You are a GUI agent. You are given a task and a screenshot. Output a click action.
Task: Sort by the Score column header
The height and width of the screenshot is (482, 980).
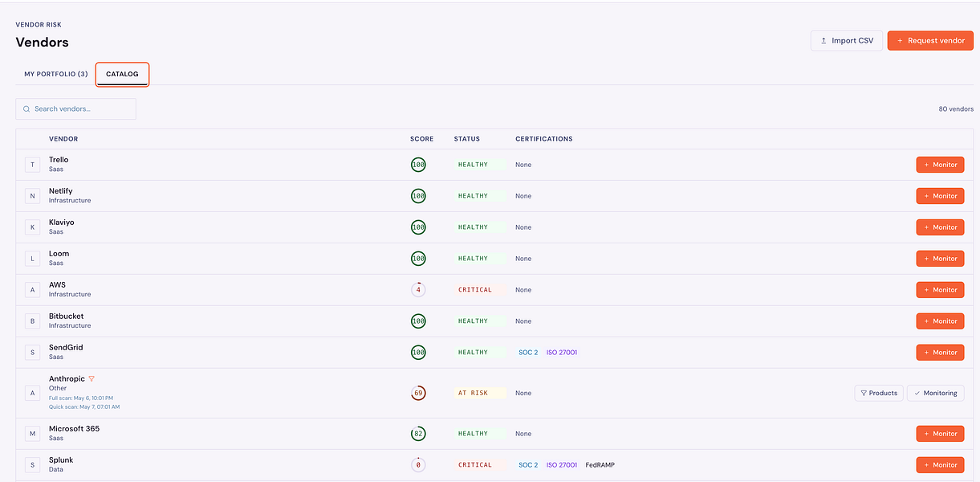pyautogui.click(x=421, y=139)
